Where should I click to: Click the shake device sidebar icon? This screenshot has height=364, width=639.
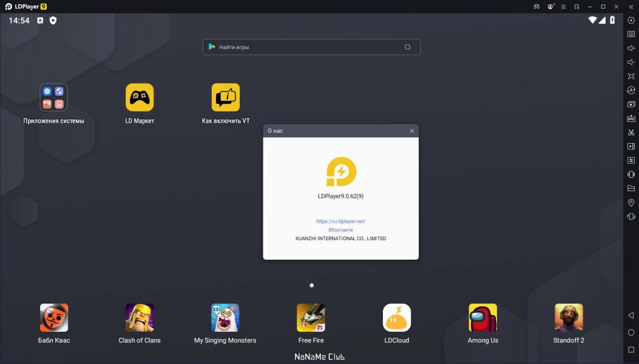pyautogui.click(x=631, y=175)
